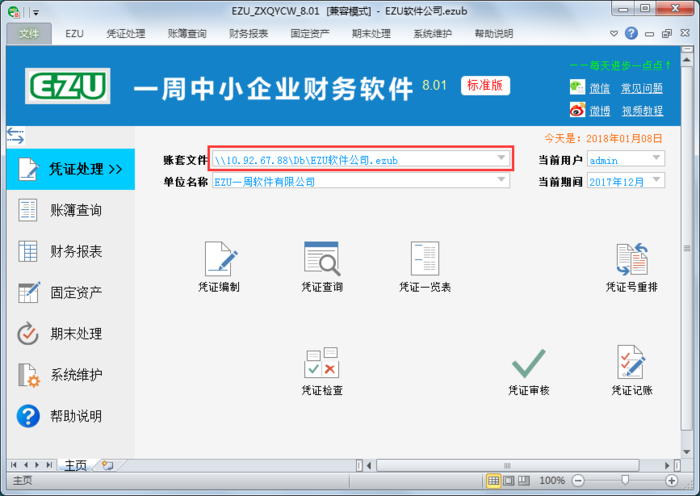Click the blue help question mark in ribbon
The image size is (700, 496).
631,33
